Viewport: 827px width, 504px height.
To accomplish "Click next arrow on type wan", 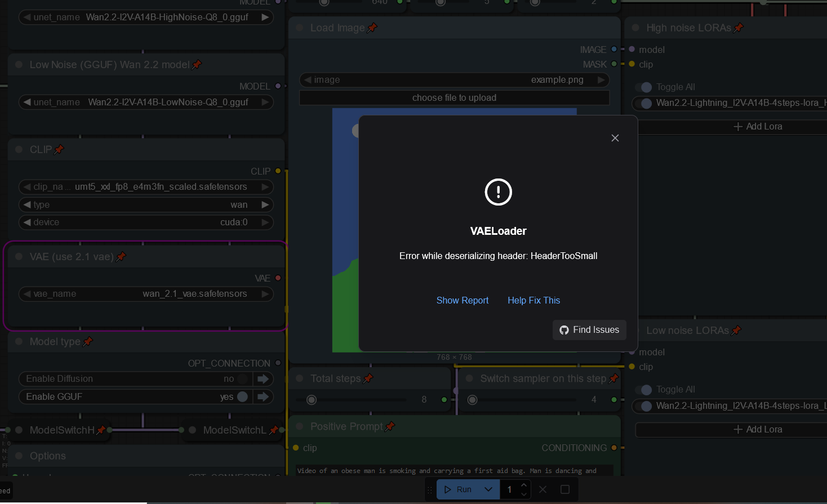I will click(x=265, y=204).
